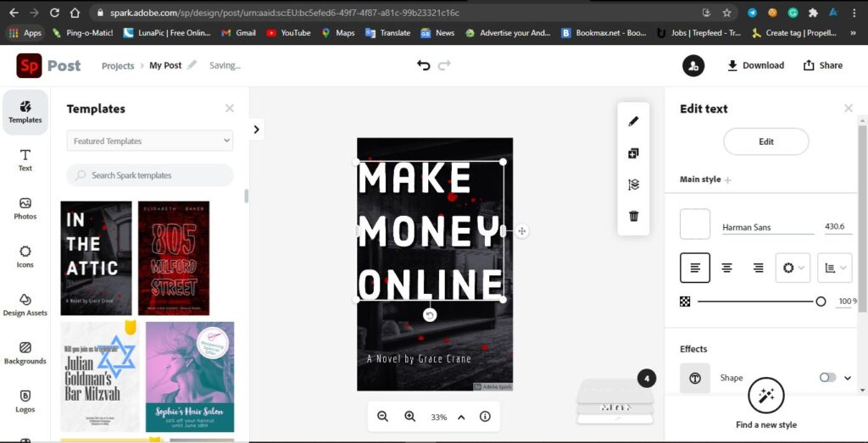Open the Logos panel

pos(25,401)
